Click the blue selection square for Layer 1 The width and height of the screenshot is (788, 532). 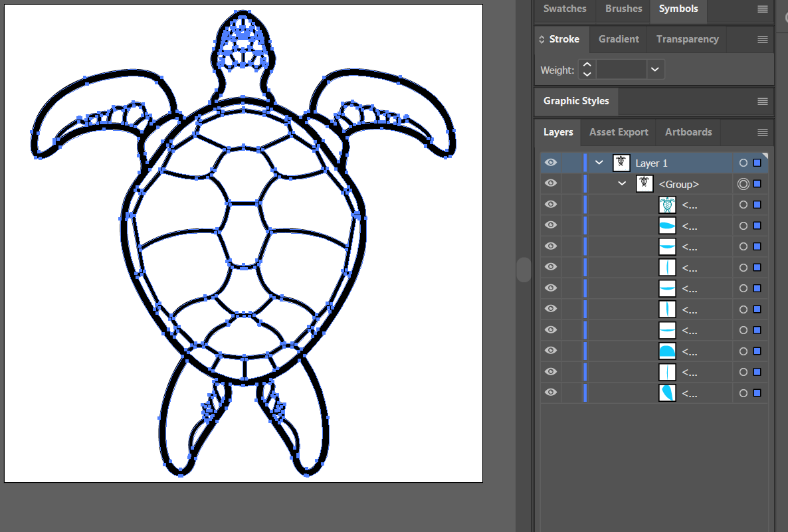point(757,163)
